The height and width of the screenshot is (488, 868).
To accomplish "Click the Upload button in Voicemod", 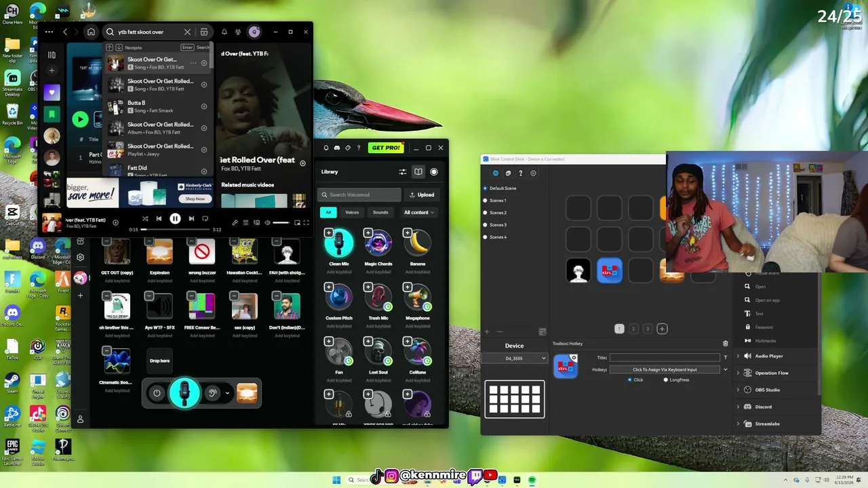I will (422, 195).
